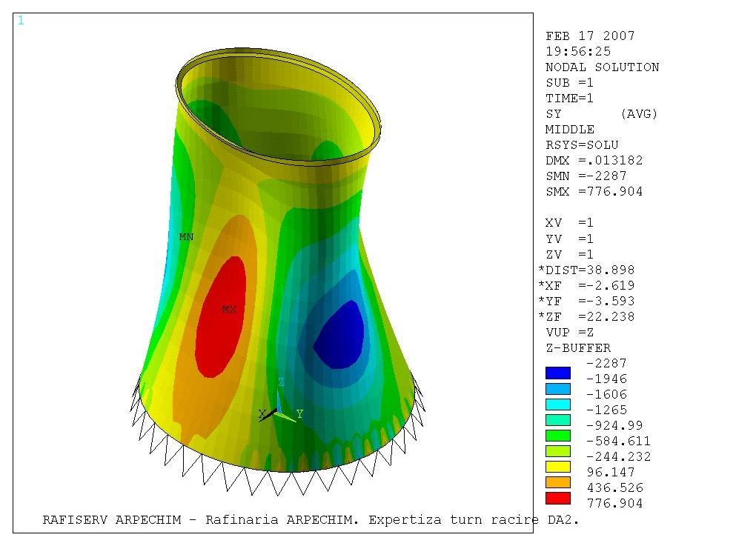Click the MN minimum stress marker
The width and height of the screenshot is (756, 546).
point(186,237)
